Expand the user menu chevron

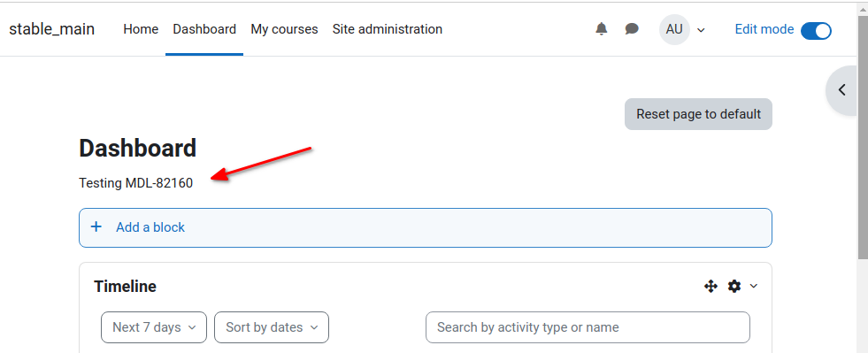701,30
